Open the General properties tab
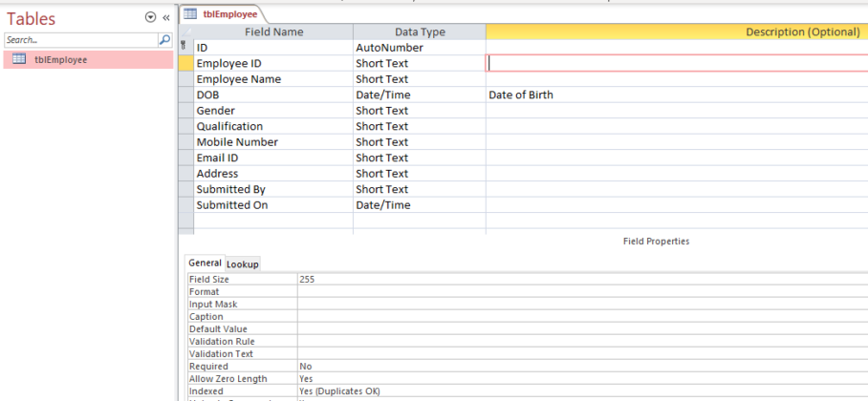Viewport: 868px width, 401px height. click(x=205, y=263)
